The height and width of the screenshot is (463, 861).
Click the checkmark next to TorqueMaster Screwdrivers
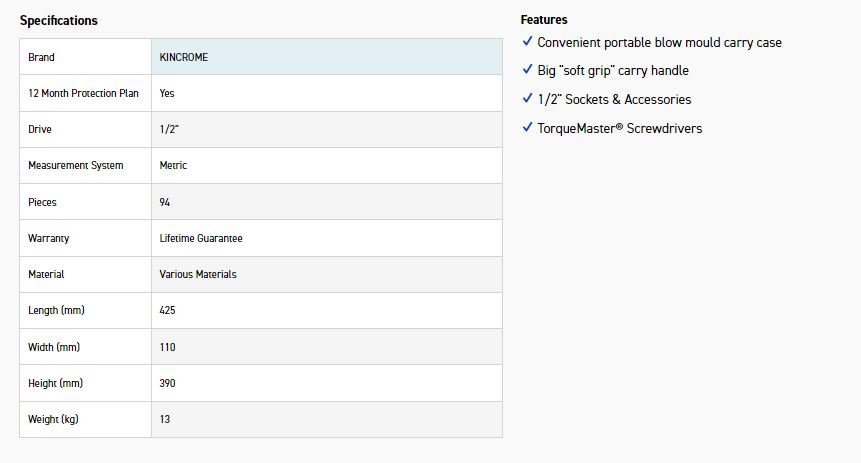(527, 127)
